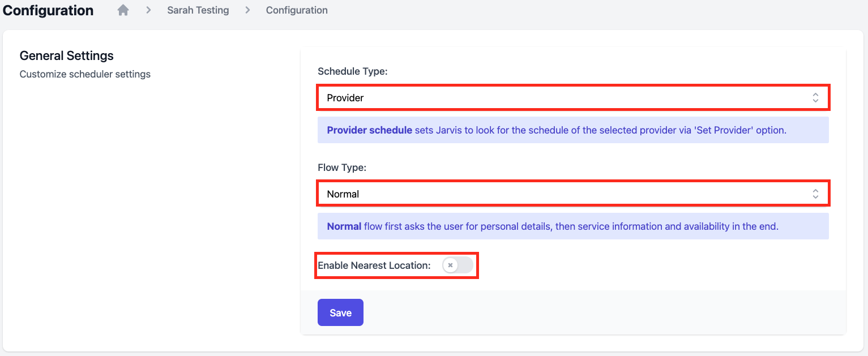Click 'Customize scheduler settings' subtitle text
868x356 pixels.
[85, 74]
